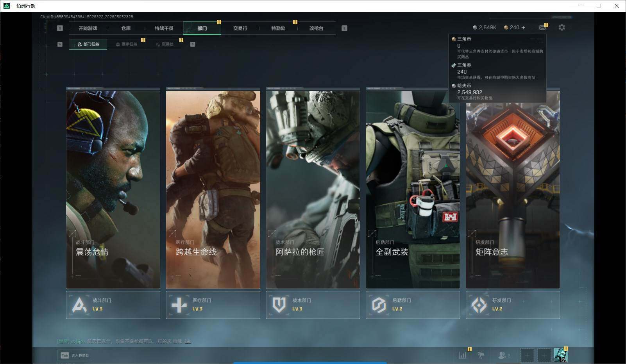
Task: Click the 研发部门 LV.2 button
Action: point(513,305)
